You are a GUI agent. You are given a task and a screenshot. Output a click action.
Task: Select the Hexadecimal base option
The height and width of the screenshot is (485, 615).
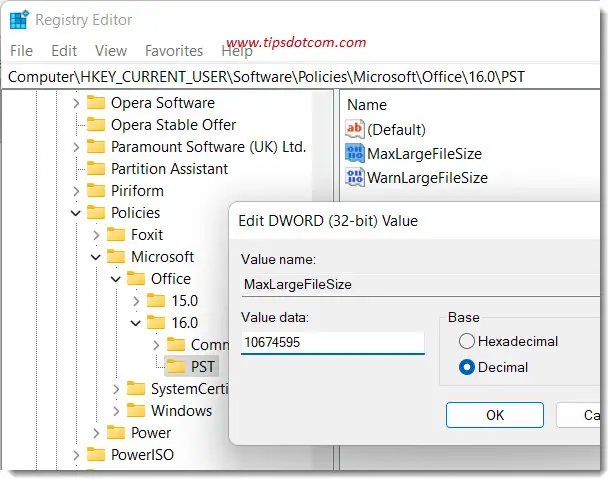click(x=467, y=341)
